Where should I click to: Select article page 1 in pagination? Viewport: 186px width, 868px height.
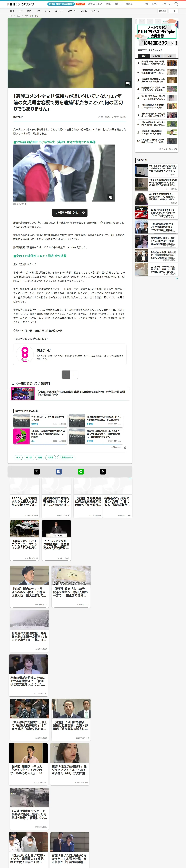tap(66, 374)
